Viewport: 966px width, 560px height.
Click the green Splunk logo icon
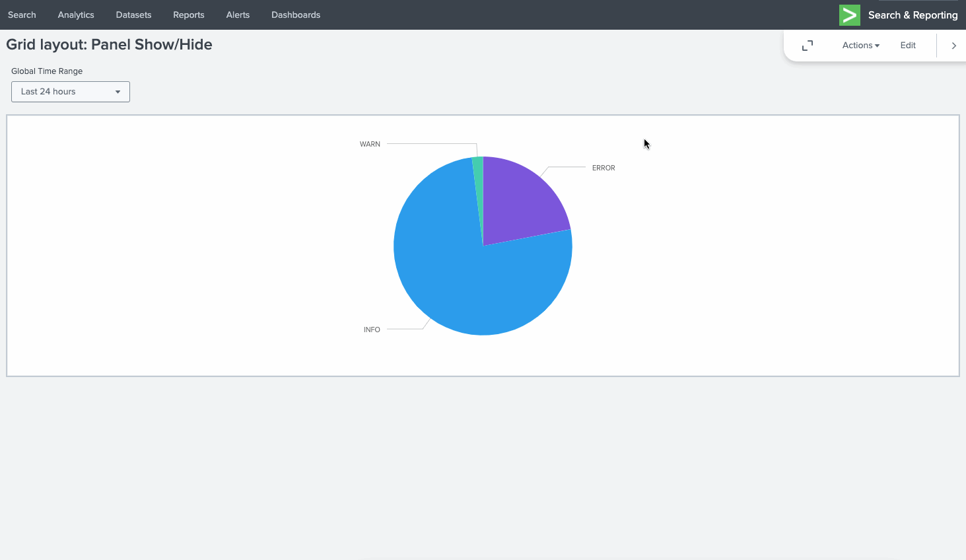[849, 15]
